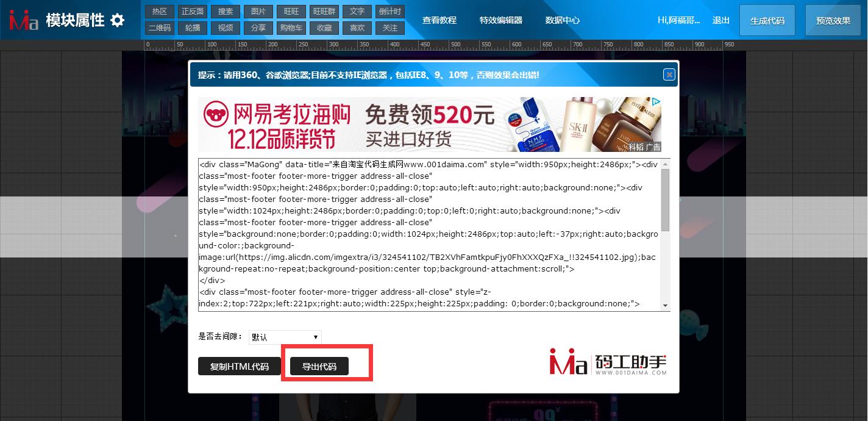The height and width of the screenshot is (421, 868).
Task: Click 复制HTML代码 to copy the code
Action: pos(239,366)
